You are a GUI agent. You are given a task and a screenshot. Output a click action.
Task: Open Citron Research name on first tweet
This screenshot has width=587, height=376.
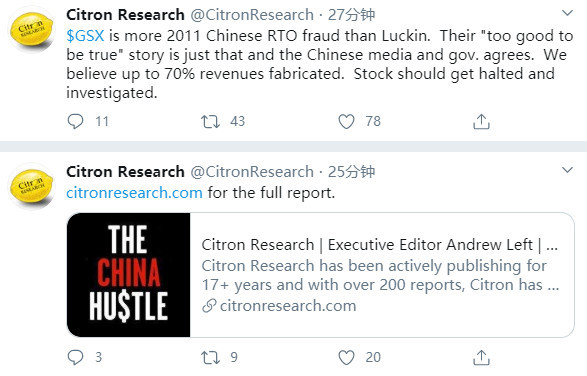[125, 15]
